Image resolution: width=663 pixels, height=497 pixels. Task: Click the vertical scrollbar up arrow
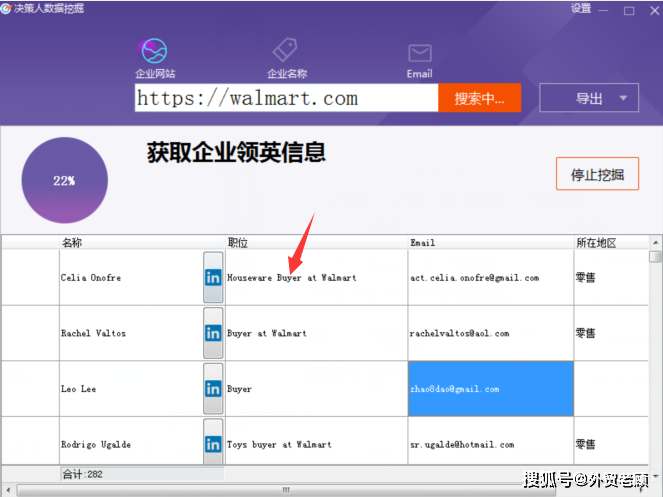pyautogui.click(x=655, y=243)
